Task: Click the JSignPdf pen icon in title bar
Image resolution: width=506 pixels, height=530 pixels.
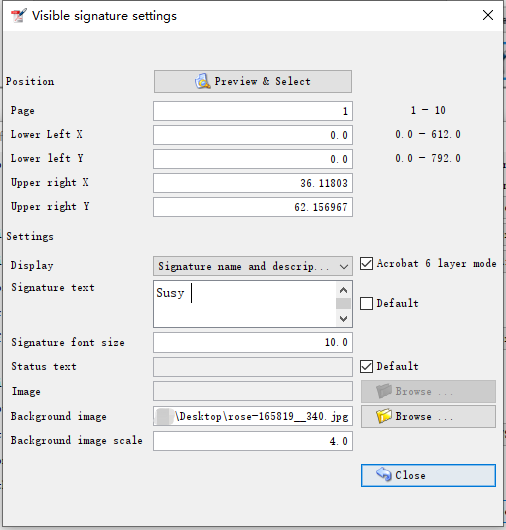Action: tap(18, 16)
